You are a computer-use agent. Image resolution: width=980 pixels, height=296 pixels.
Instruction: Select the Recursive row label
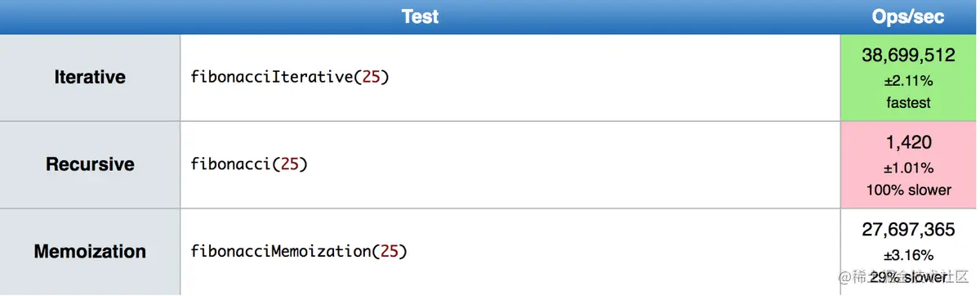(x=90, y=164)
